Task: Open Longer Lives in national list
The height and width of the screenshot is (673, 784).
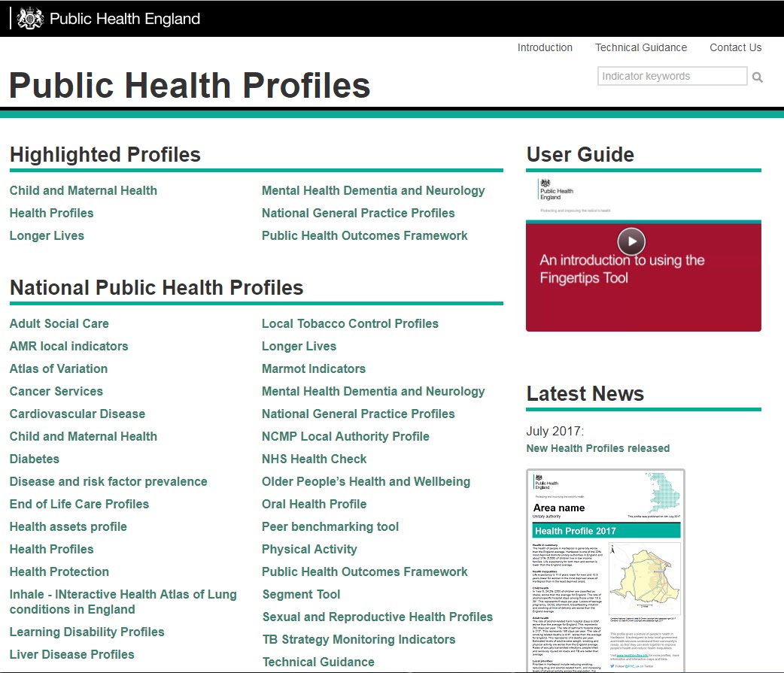Action: click(299, 346)
